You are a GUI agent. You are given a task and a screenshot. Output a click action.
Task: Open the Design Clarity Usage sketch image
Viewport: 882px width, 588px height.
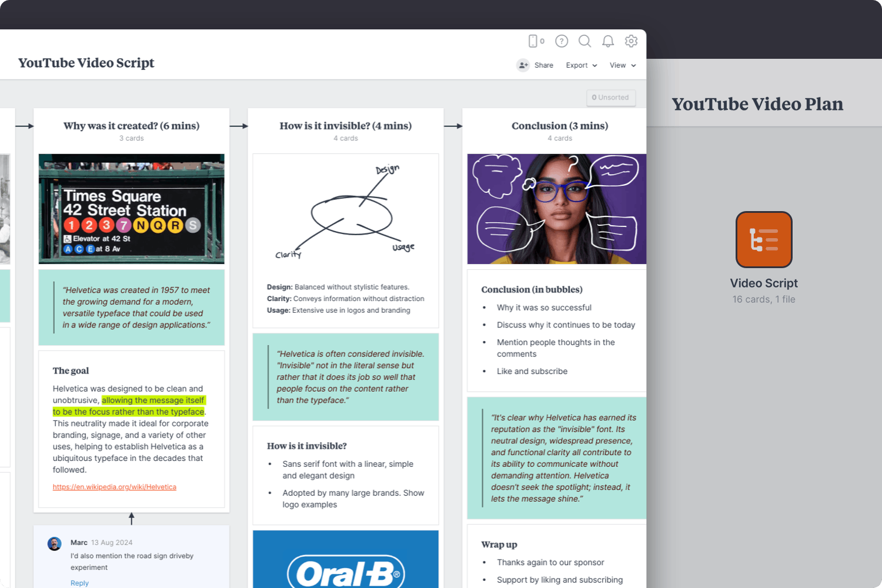click(346, 215)
